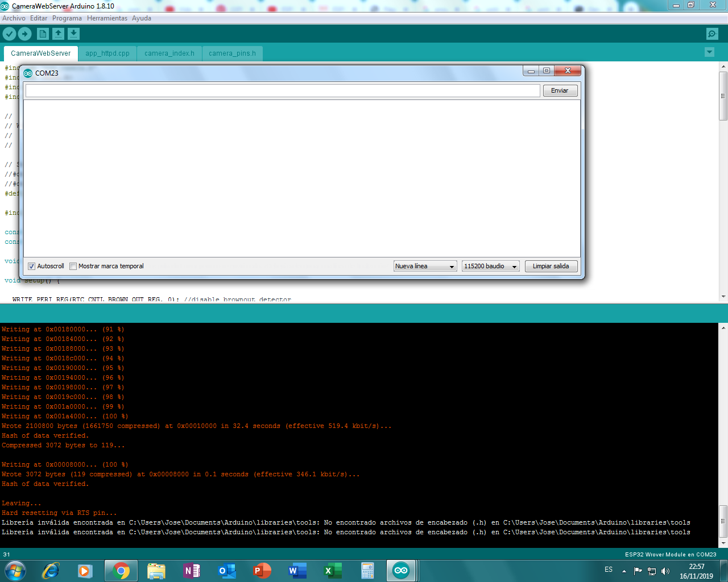Click the Verify sketch checkmark icon
The image size is (728, 582).
coord(10,34)
